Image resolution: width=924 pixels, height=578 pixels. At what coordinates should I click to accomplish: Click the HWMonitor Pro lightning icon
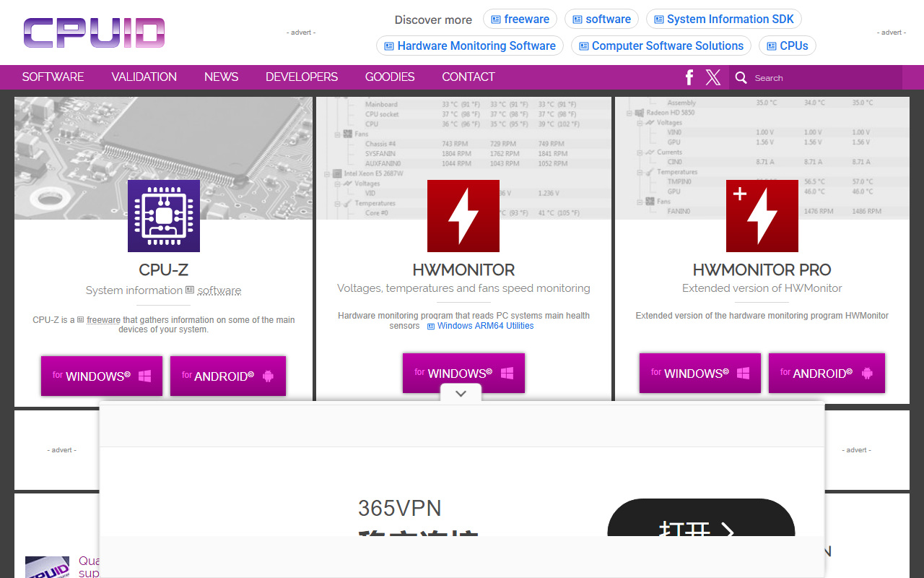pos(762,216)
